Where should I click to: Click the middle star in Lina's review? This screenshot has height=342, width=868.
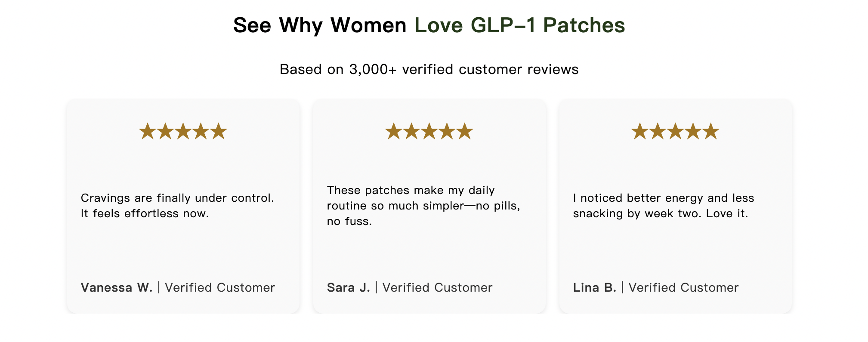click(x=675, y=132)
